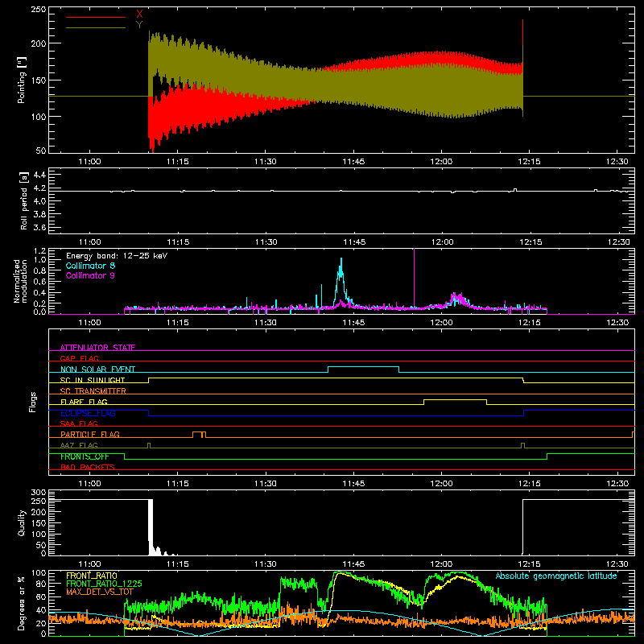Click the 4.4 tick on roll period axis
Image resolution: width=644 pixels, height=644 pixels.
pyautogui.click(x=39, y=175)
